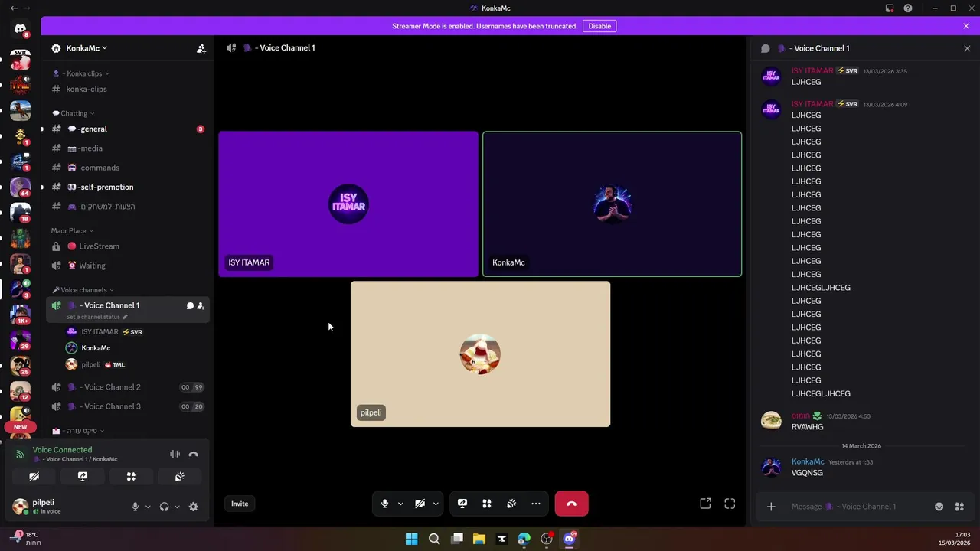Open Windows Start menu

click(411, 539)
